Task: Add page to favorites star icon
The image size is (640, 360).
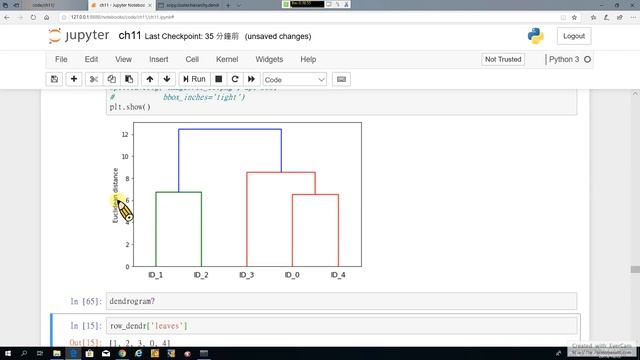Action: click(x=574, y=18)
